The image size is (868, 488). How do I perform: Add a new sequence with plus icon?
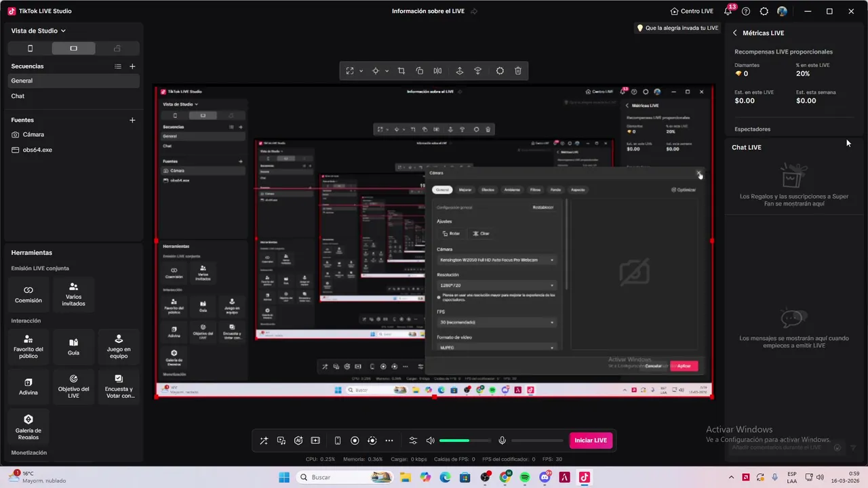[x=132, y=66]
